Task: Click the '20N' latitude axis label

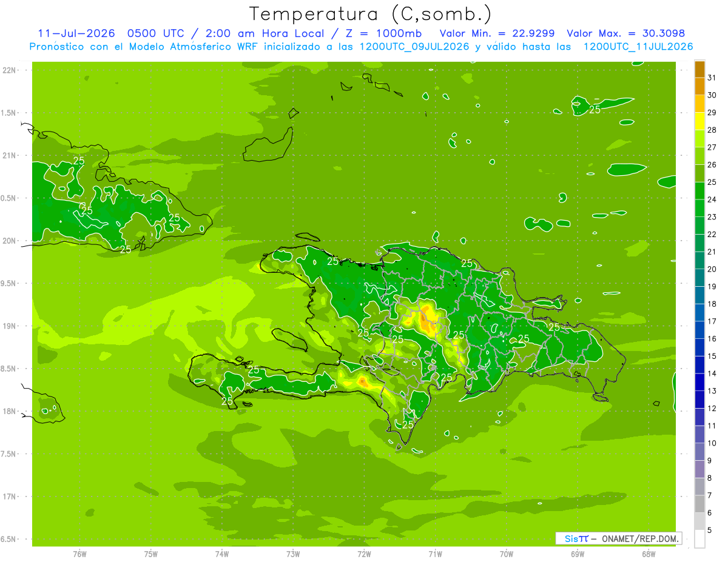Action: tap(9, 241)
